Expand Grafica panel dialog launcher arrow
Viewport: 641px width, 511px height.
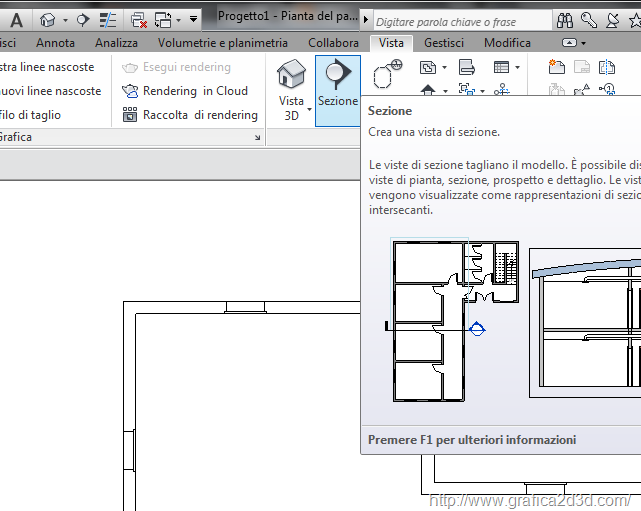click(x=258, y=138)
